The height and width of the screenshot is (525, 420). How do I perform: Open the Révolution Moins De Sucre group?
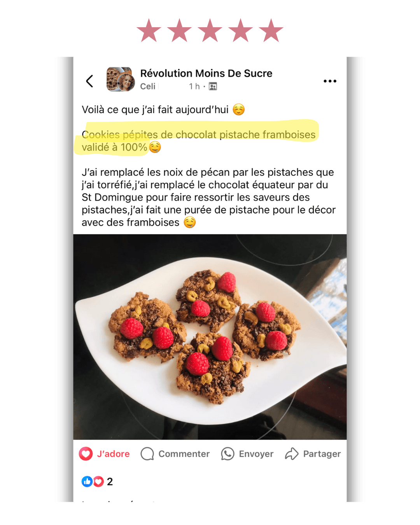(206, 73)
